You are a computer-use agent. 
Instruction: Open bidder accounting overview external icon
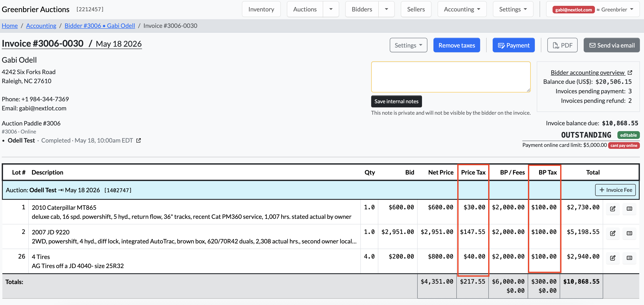coord(630,72)
